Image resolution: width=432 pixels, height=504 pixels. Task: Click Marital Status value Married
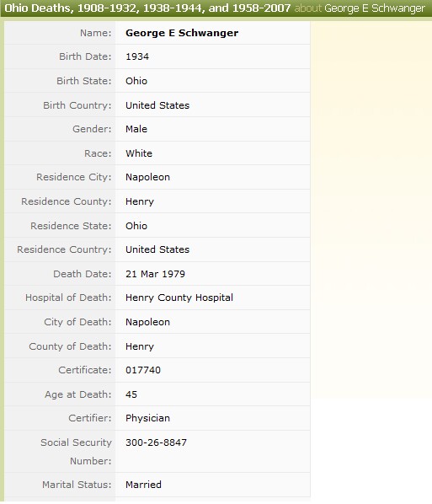tap(143, 485)
